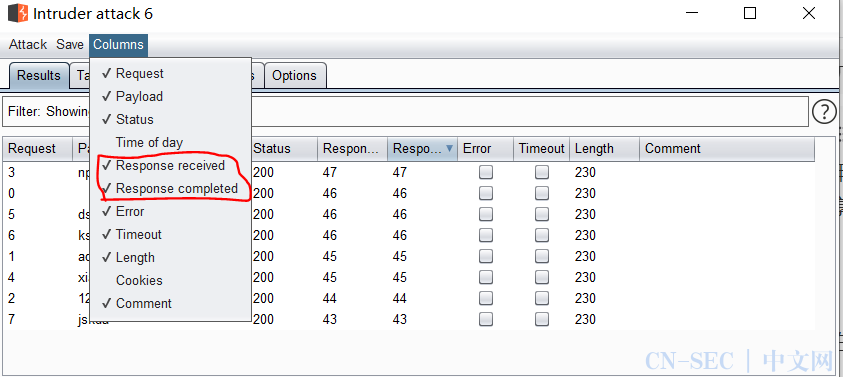
Task: Switch to the Options tab
Action: [294, 76]
